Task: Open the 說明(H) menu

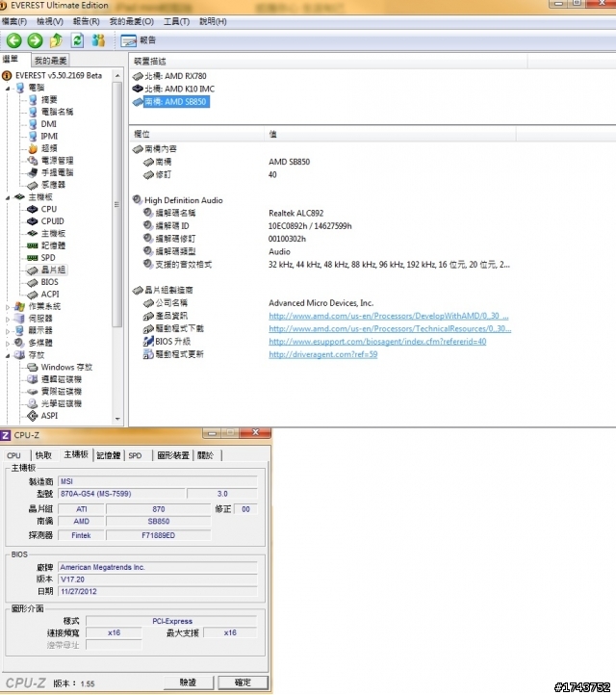Action: click(x=213, y=21)
